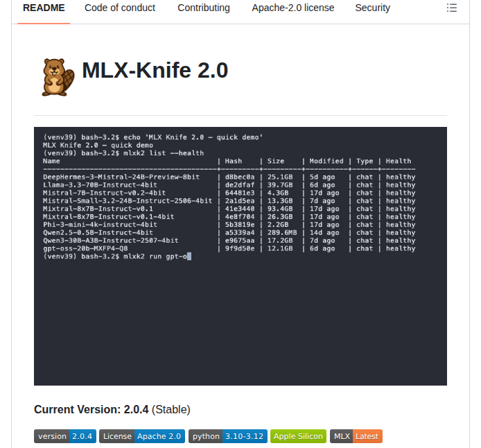481x448 pixels.
Task: Click the Name column header
Action: [51, 161]
